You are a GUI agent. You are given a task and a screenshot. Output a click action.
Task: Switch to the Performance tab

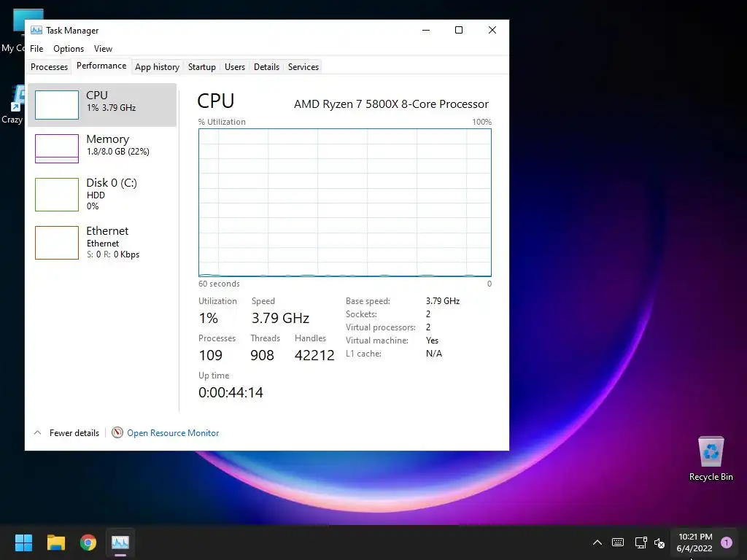pos(101,66)
